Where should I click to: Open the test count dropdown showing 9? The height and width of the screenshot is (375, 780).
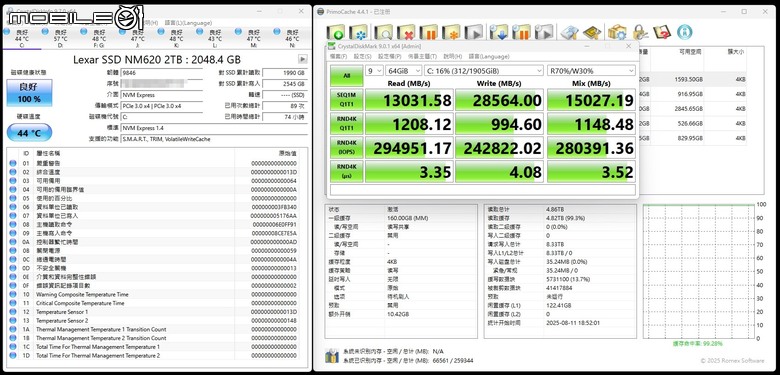click(x=375, y=71)
